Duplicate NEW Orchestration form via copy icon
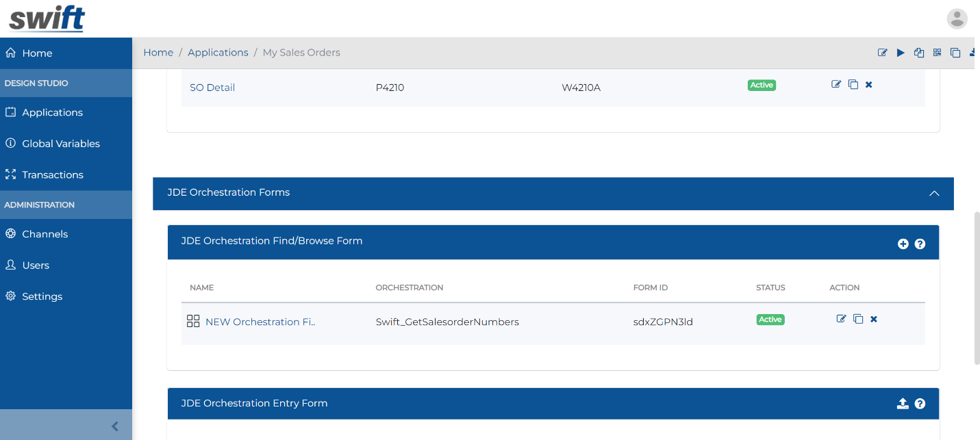This screenshot has width=980, height=440. click(x=859, y=319)
